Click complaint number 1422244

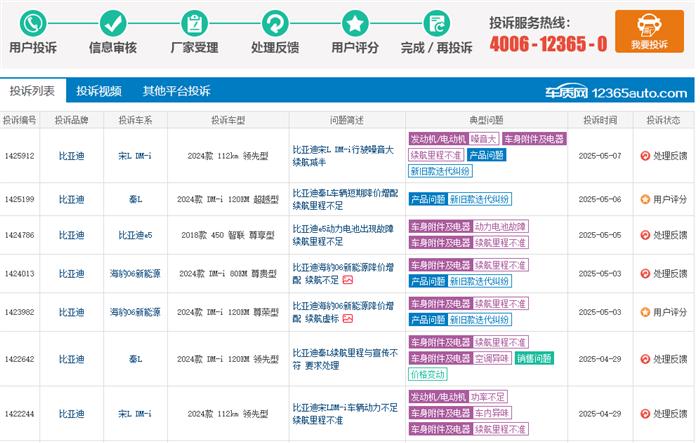click(x=19, y=414)
